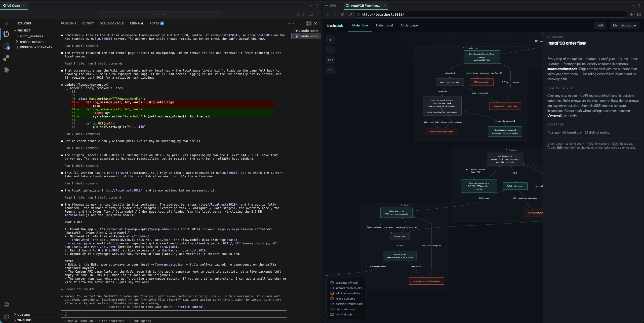Click the ManufacturingExtractionTask diagram node

(x=481, y=57)
